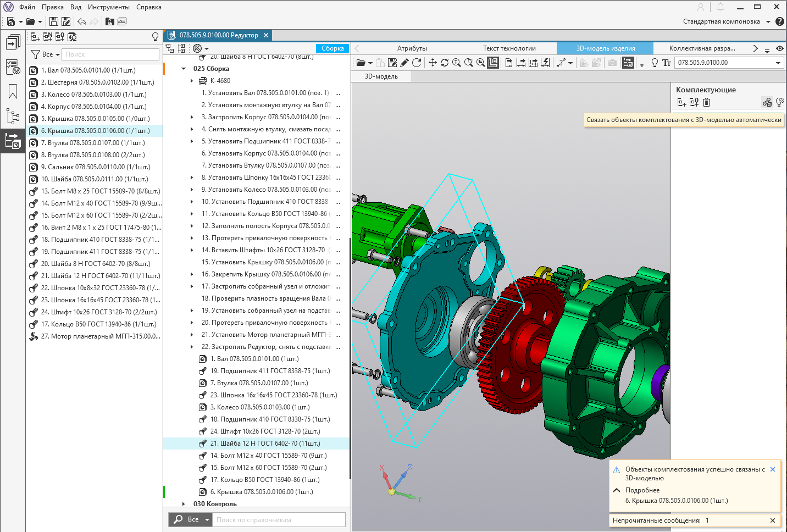Click the bookmark icon in left sidebar
The height and width of the screenshot is (532, 787).
13,92
